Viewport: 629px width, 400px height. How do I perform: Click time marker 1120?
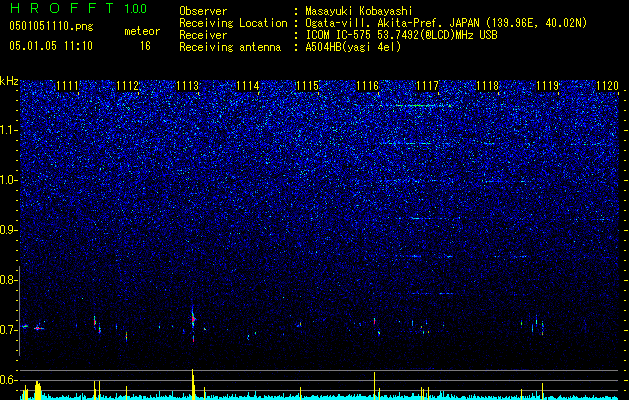(x=608, y=85)
